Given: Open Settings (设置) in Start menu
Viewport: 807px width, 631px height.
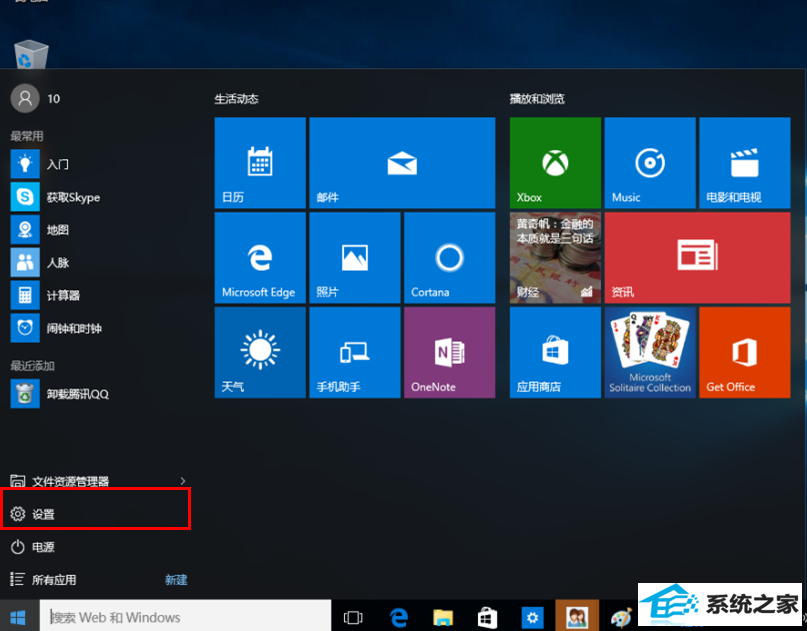Looking at the screenshot, I should pyautogui.click(x=97, y=514).
